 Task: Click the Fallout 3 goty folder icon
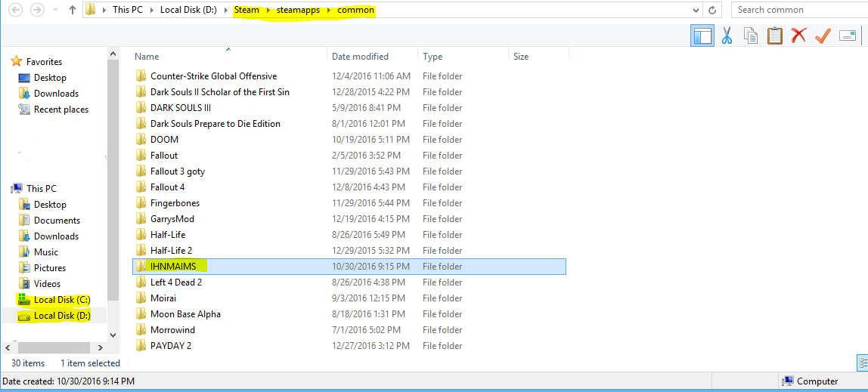(141, 171)
